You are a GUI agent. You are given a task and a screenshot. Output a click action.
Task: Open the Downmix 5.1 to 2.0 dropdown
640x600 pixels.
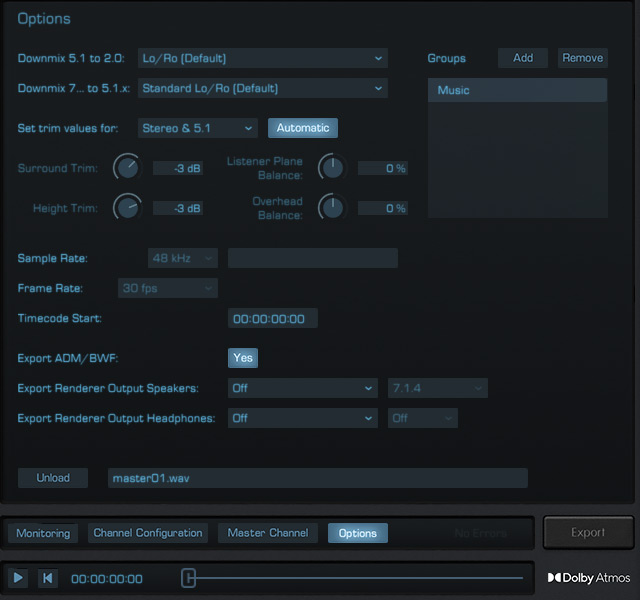tap(262, 58)
